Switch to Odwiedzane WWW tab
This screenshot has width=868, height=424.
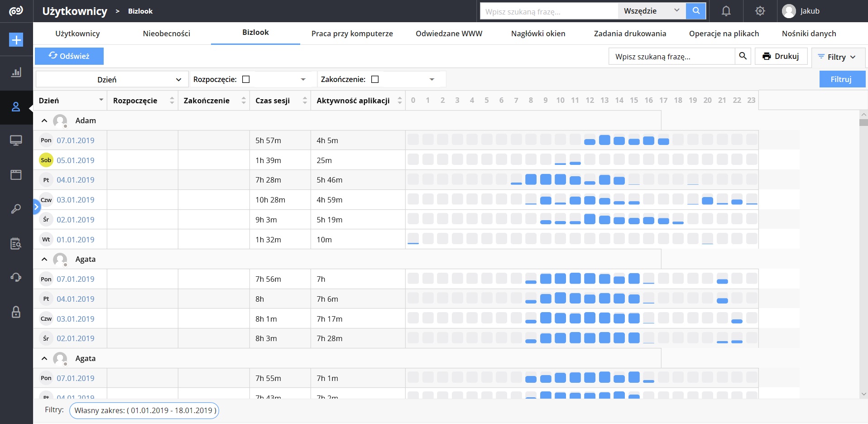[x=449, y=34]
